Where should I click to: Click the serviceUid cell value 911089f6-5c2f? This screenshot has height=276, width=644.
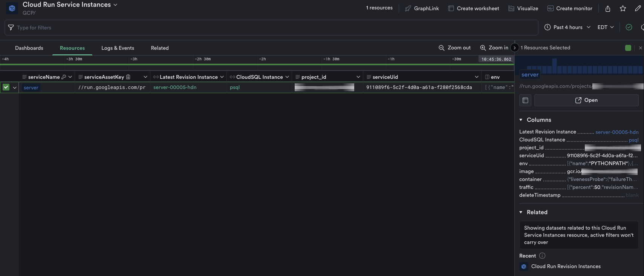point(419,87)
